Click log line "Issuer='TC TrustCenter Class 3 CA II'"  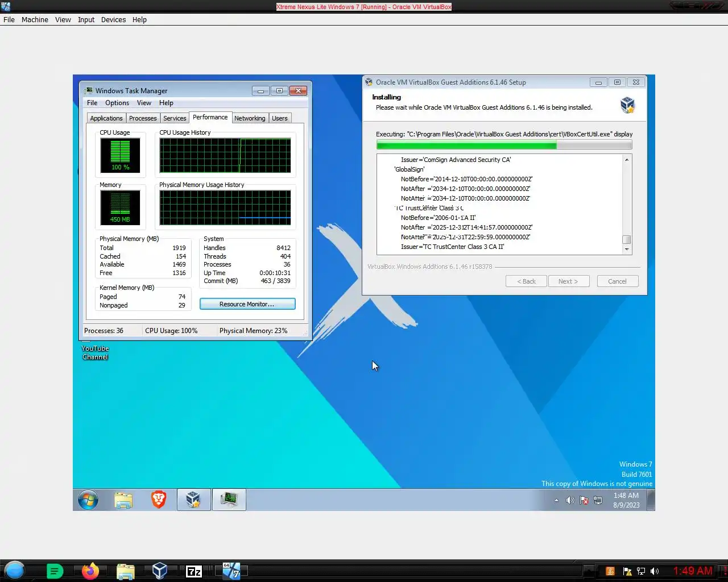pos(452,247)
